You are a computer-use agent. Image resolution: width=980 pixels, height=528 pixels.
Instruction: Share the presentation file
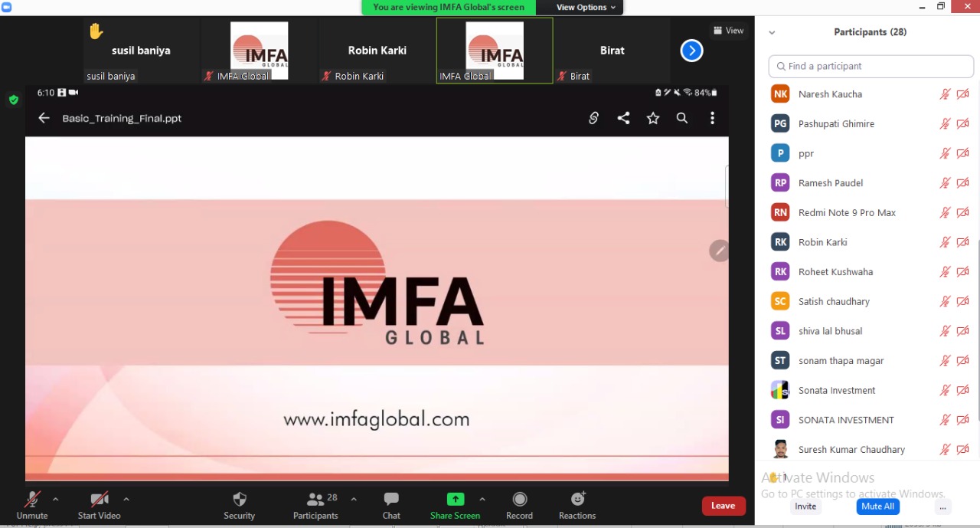[623, 118]
